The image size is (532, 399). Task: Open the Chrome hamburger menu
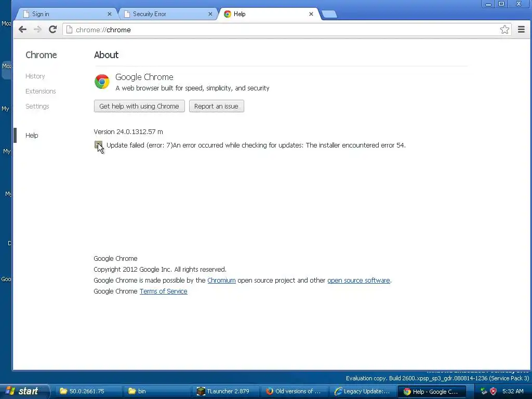point(521,30)
